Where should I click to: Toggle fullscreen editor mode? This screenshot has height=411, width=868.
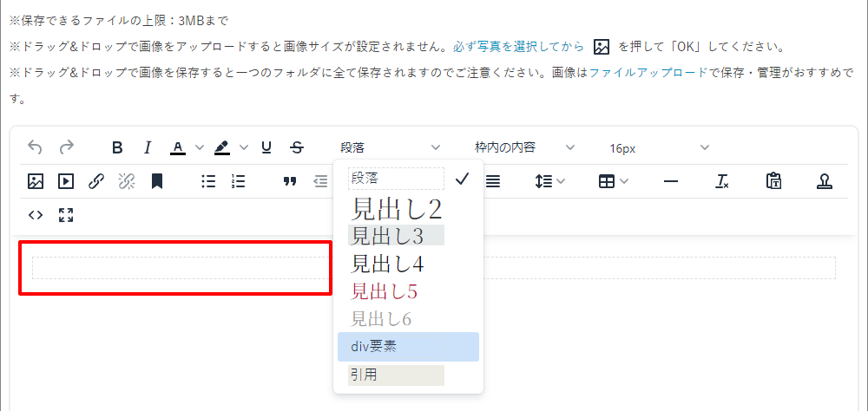click(x=66, y=216)
